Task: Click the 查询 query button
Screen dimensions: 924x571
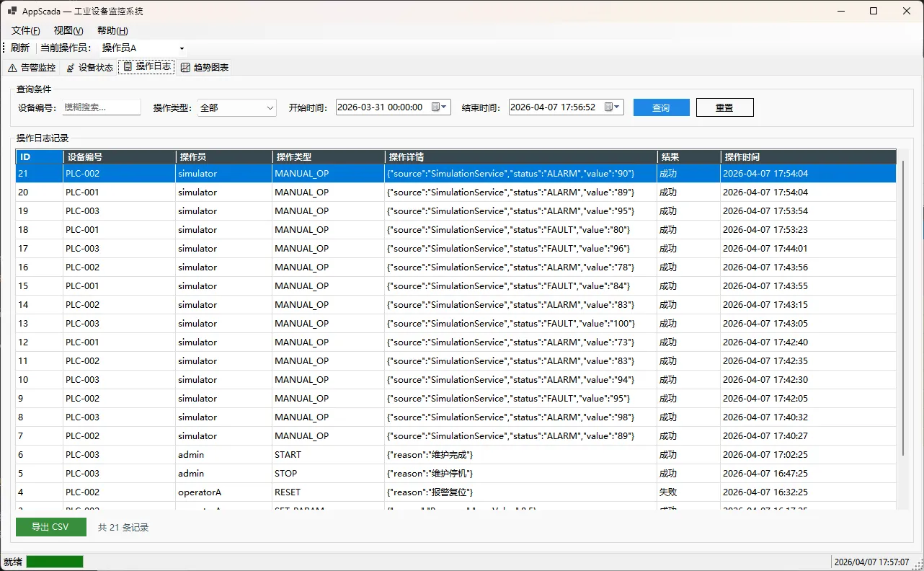Action: [661, 107]
